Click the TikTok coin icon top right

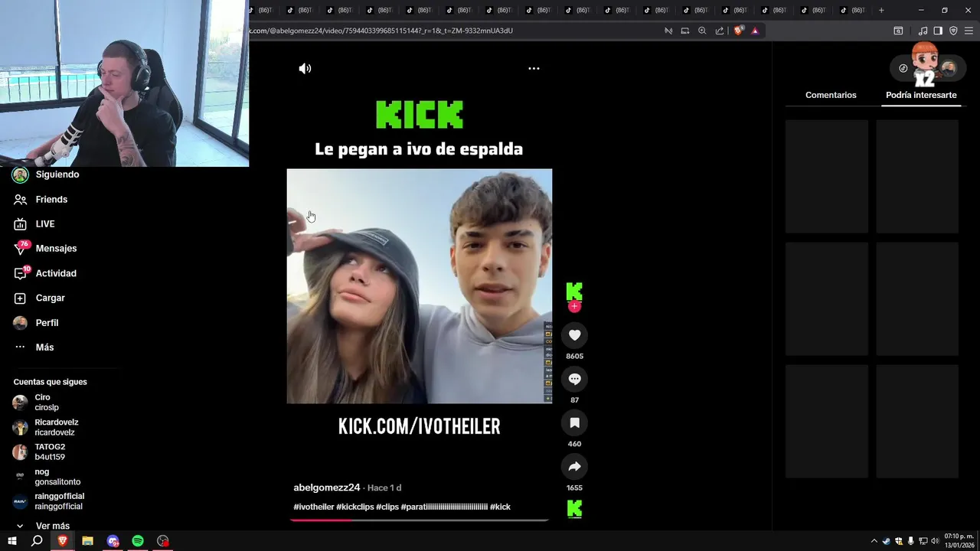pyautogui.click(x=903, y=68)
